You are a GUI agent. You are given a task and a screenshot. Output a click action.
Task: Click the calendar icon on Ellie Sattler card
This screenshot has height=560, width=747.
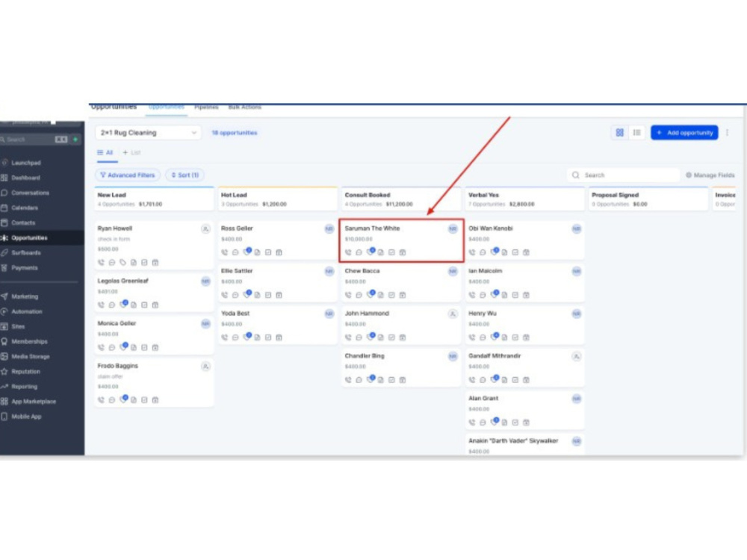pos(279,295)
